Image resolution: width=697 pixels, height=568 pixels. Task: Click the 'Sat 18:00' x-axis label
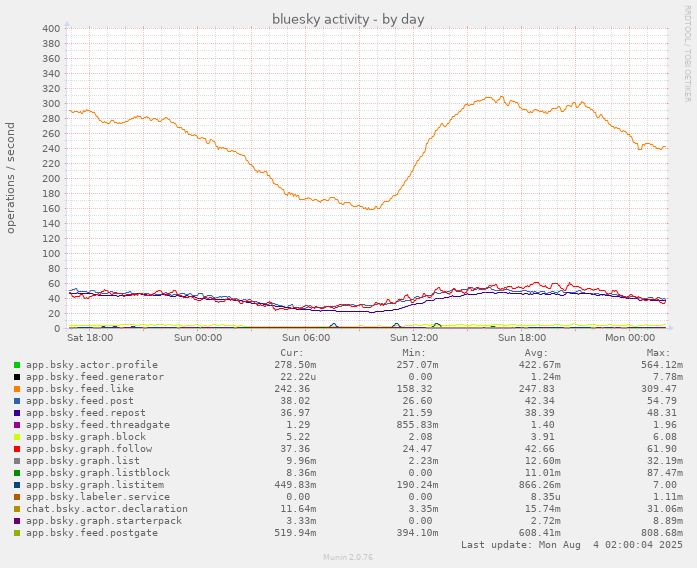coord(90,338)
